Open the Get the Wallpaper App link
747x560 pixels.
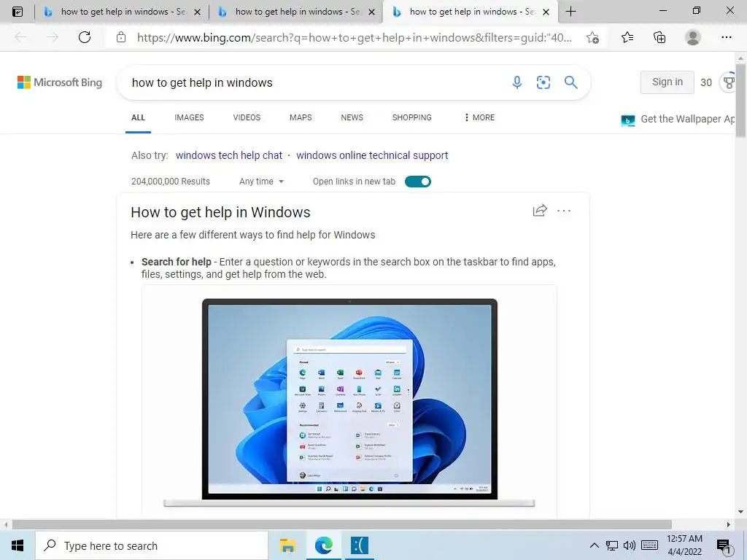click(678, 119)
